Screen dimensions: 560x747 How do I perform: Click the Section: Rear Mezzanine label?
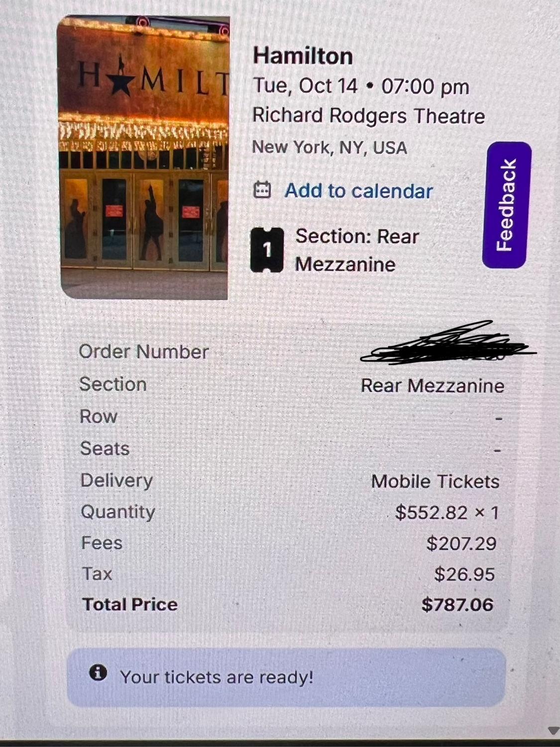pos(357,250)
